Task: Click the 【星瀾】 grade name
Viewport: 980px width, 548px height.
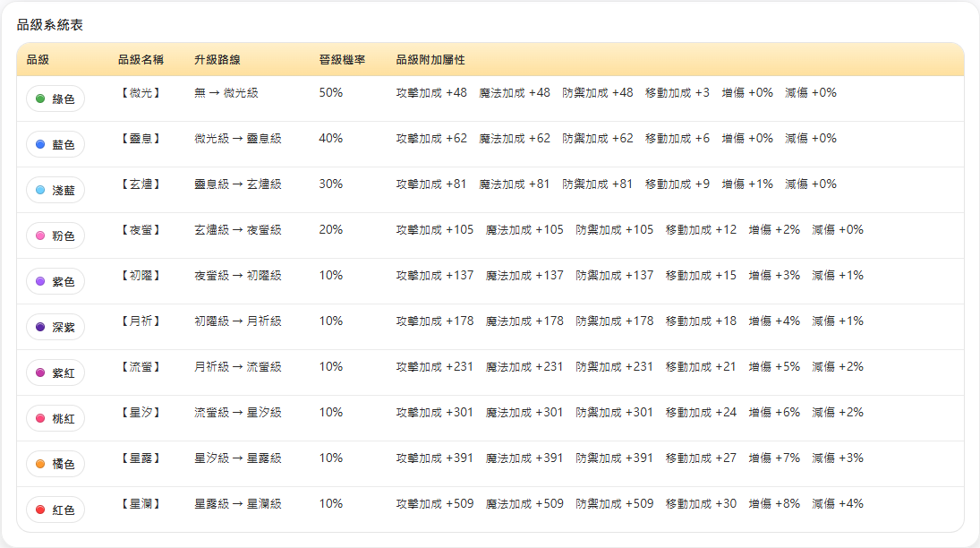Action: click(x=140, y=503)
